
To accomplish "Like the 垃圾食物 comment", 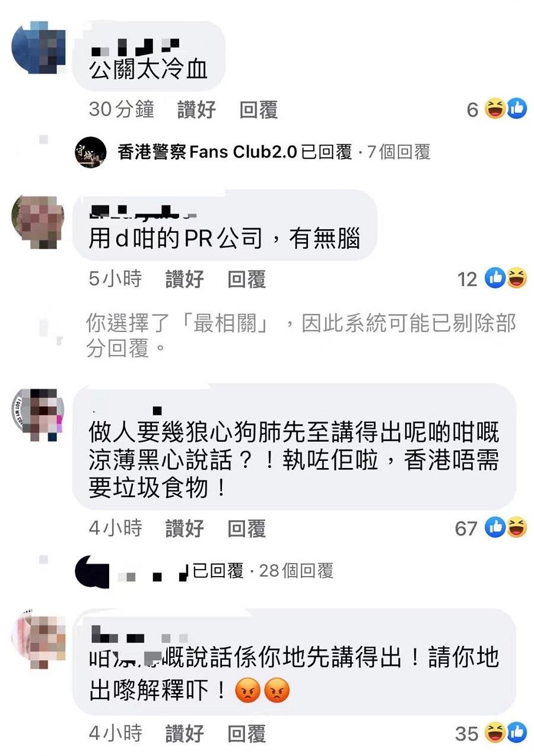I will (185, 529).
